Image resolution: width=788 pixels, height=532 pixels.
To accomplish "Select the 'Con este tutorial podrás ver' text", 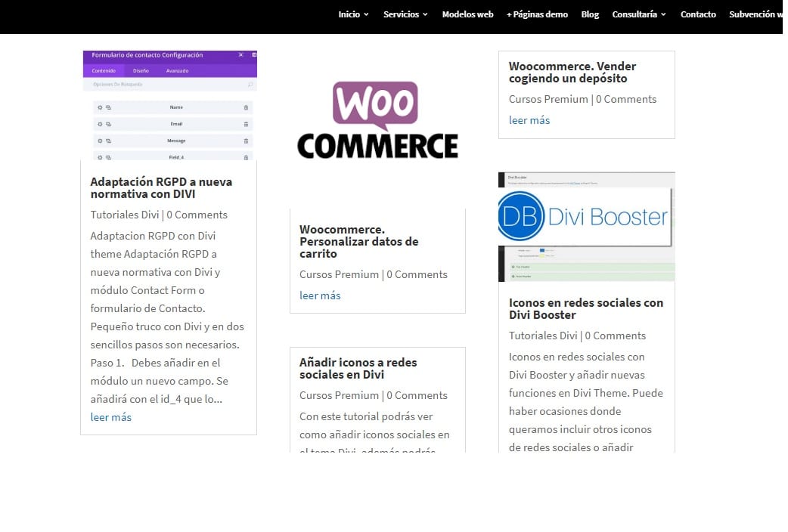I will point(366,416).
